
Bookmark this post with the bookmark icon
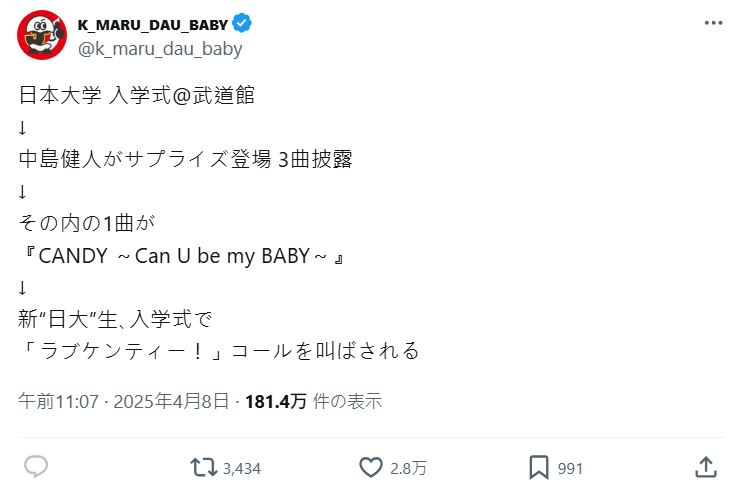click(x=538, y=467)
